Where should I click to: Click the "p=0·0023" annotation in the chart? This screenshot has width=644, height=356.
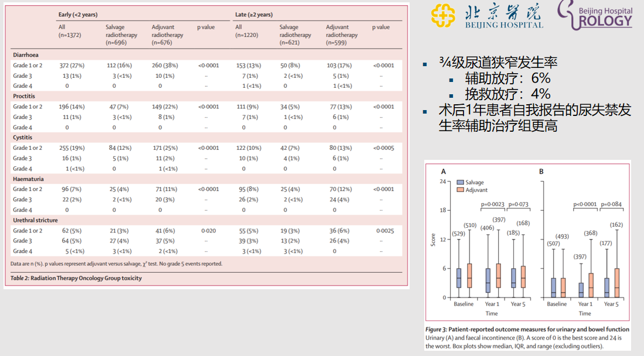point(492,204)
